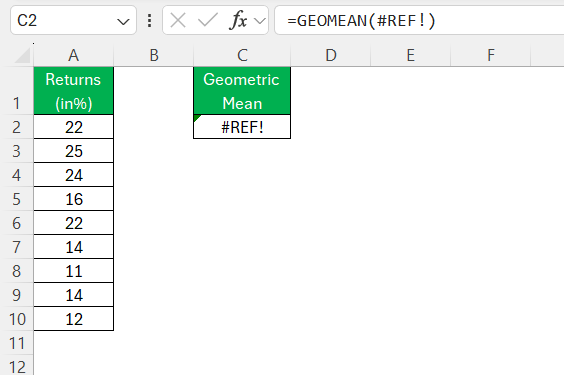Select row 3 header

17,151
